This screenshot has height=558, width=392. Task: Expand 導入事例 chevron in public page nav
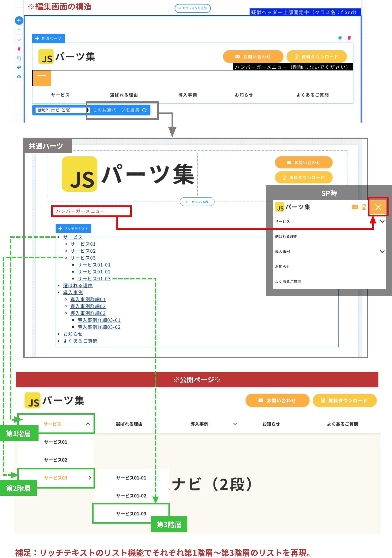(x=235, y=424)
